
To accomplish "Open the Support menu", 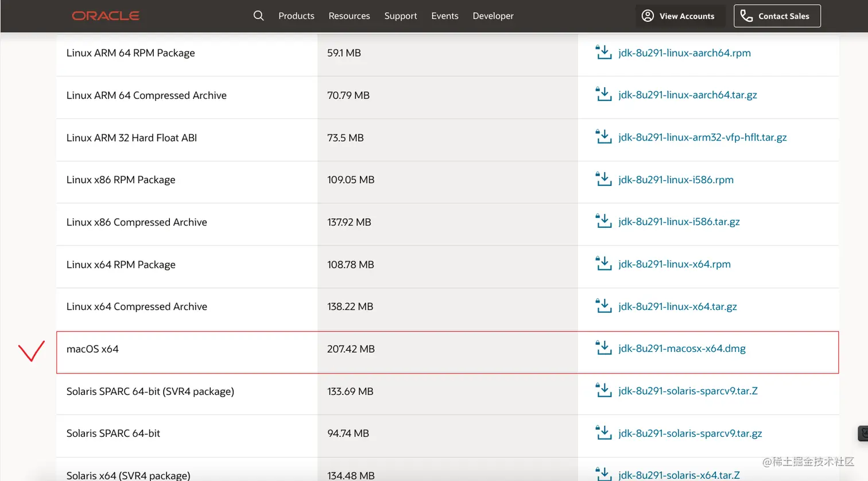I will [x=401, y=16].
